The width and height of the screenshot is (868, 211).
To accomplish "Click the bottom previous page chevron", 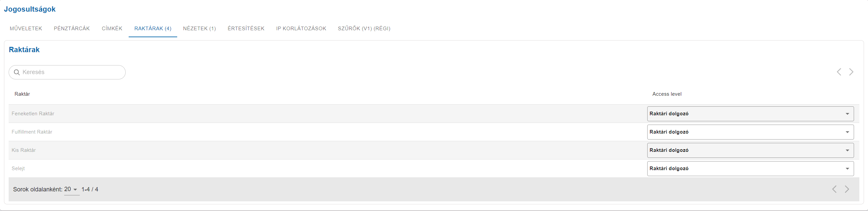I will pyautogui.click(x=834, y=189).
